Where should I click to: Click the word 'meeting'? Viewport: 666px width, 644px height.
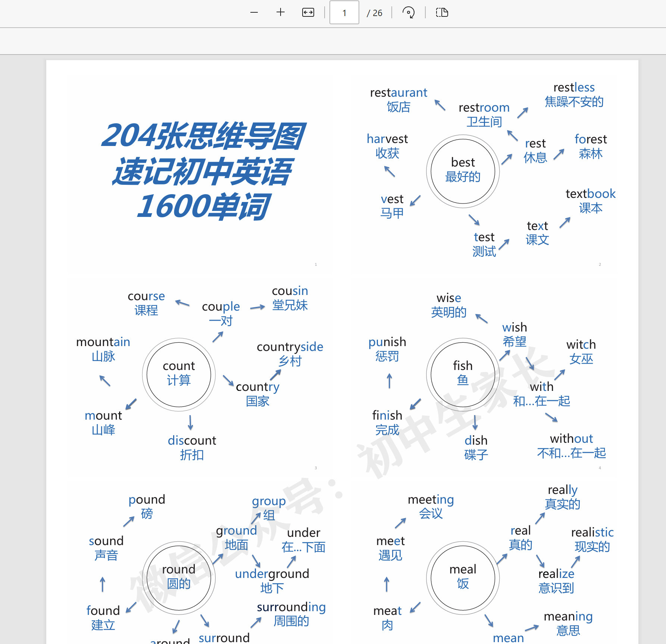click(431, 500)
